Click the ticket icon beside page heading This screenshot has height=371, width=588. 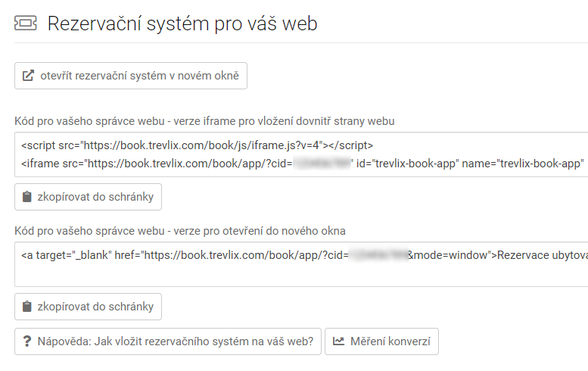pyautogui.click(x=26, y=23)
